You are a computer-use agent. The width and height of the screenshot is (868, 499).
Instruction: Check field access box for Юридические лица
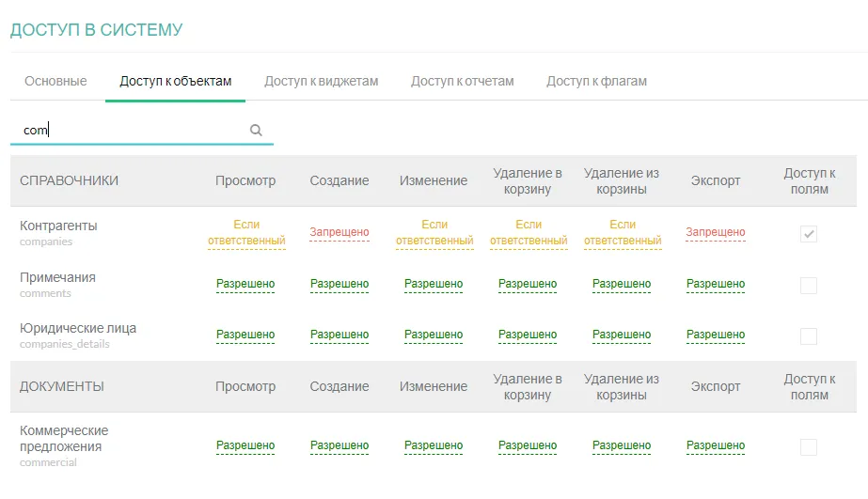coord(809,336)
